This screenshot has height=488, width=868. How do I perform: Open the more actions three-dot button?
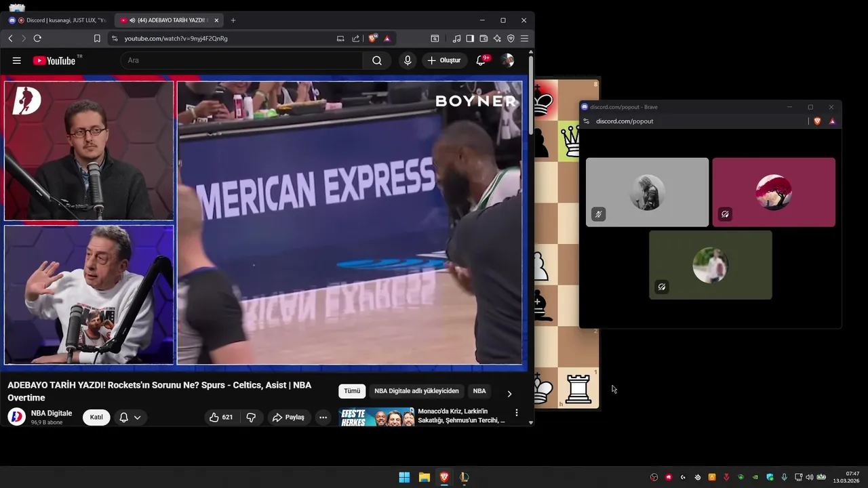coord(323,418)
